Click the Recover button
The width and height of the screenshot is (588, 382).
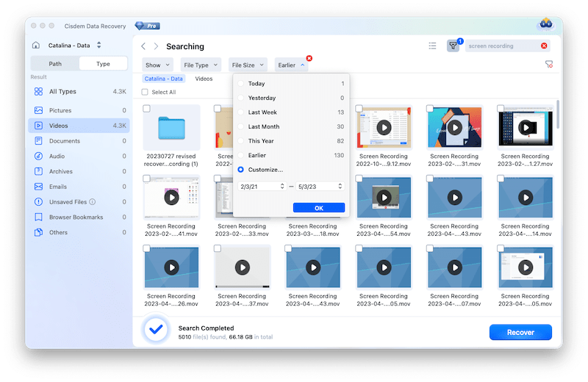(x=520, y=332)
